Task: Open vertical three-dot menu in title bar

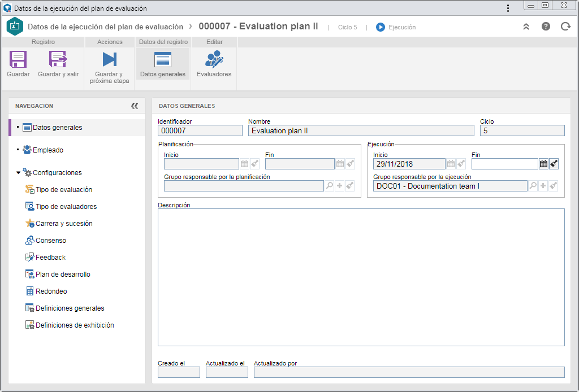Action: (508, 8)
